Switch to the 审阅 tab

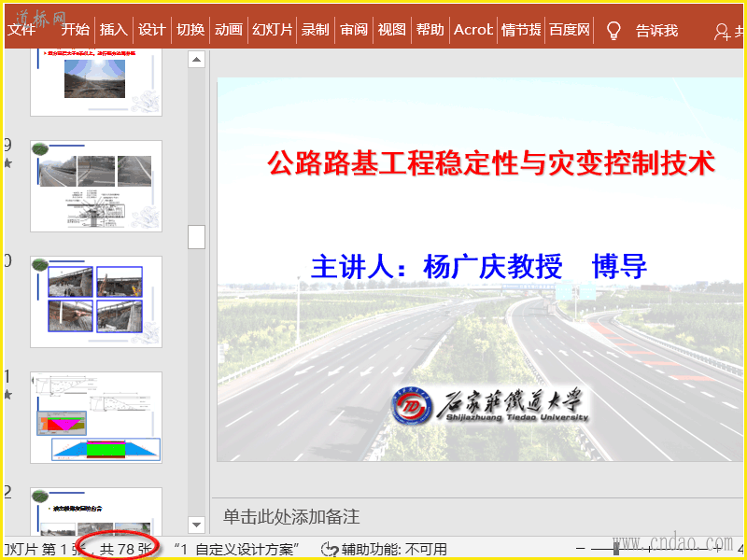click(354, 30)
